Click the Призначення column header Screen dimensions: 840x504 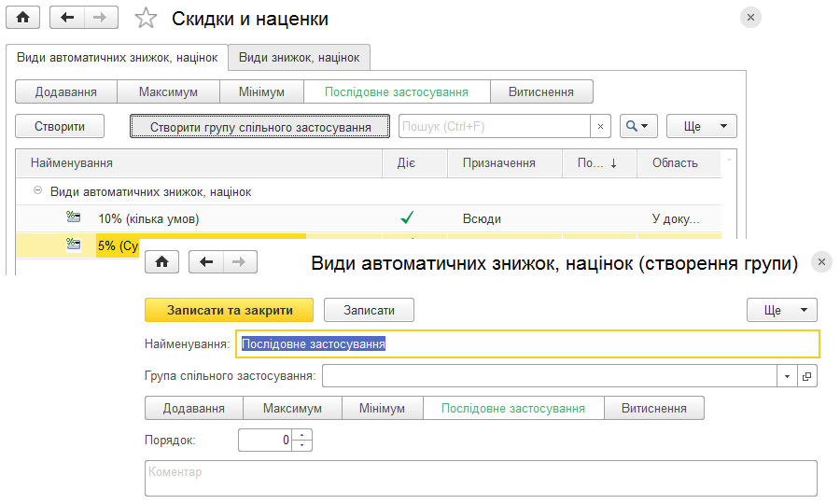coord(505,162)
